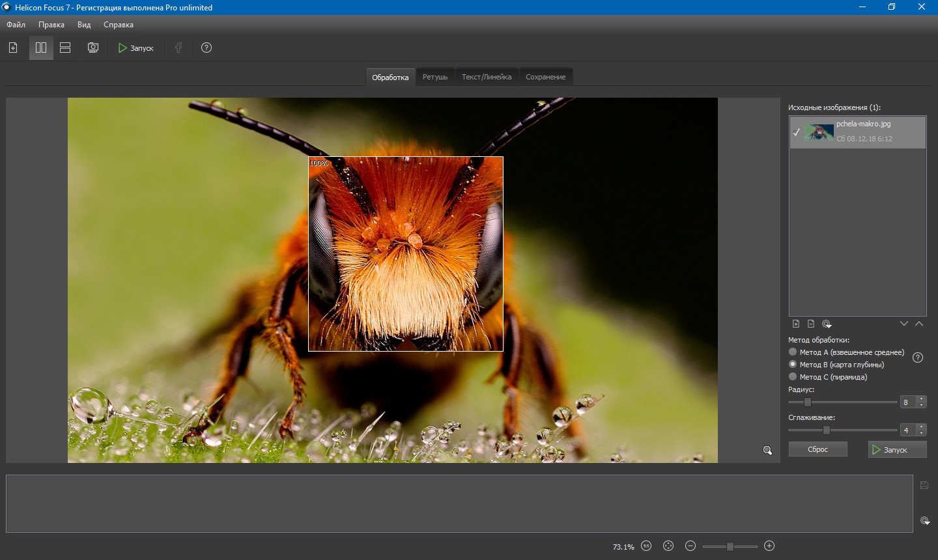Move selection up with the chevron-up arrow
This screenshot has height=560, width=938.
click(919, 324)
